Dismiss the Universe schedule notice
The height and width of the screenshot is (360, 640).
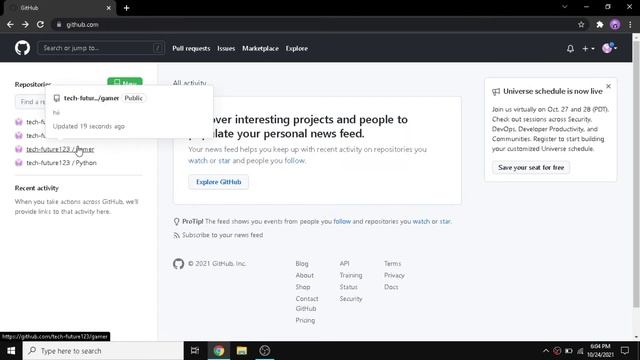(x=609, y=87)
